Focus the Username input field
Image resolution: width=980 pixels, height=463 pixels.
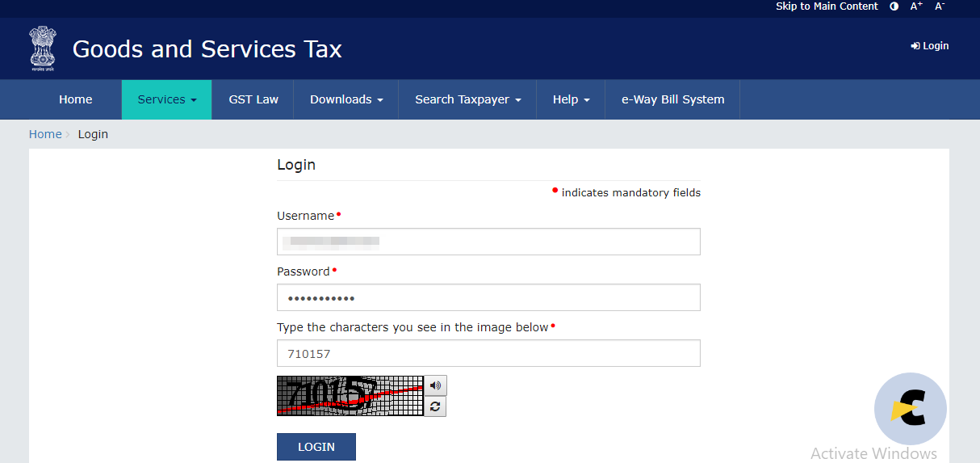(488, 242)
